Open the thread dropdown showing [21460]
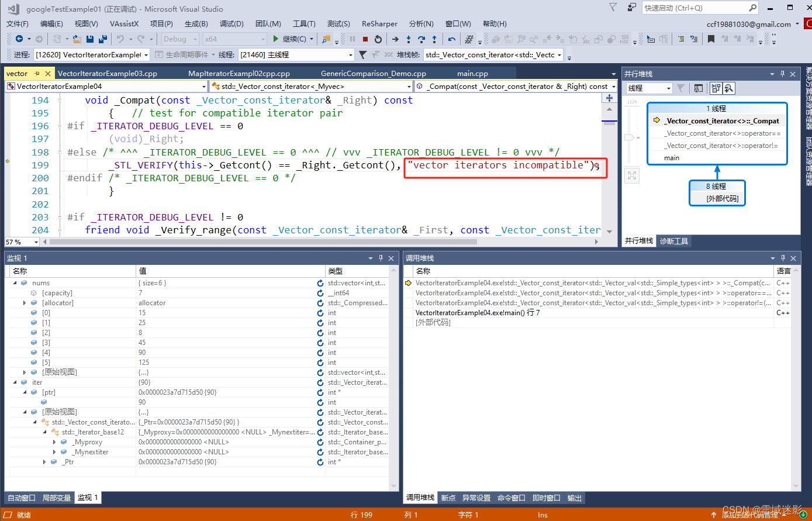812x521 pixels. point(296,54)
